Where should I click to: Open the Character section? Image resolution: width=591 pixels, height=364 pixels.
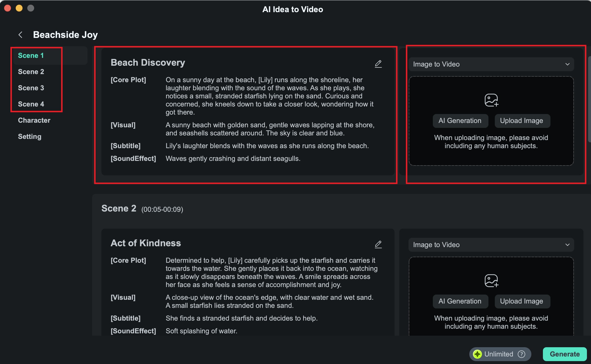pos(34,120)
